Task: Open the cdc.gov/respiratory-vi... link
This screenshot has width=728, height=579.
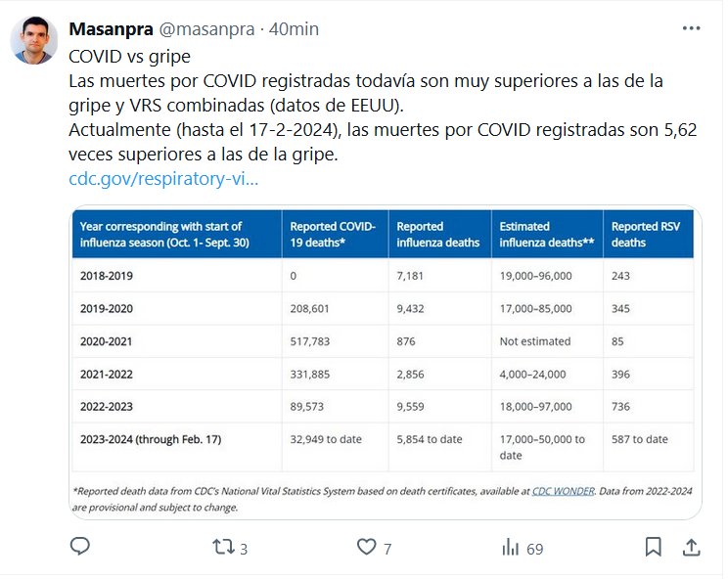Action: (x=163, y=179)
